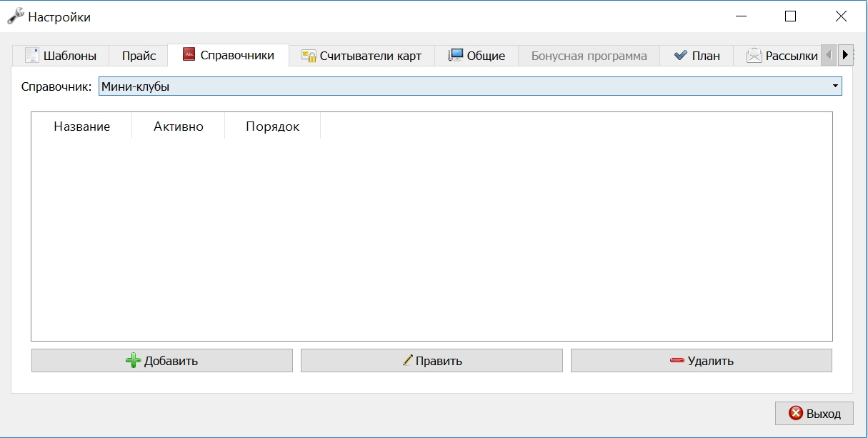Viewport: 868px width, 438px height.
Task: Click the Порядок column header
Action: tap(273, 126)
